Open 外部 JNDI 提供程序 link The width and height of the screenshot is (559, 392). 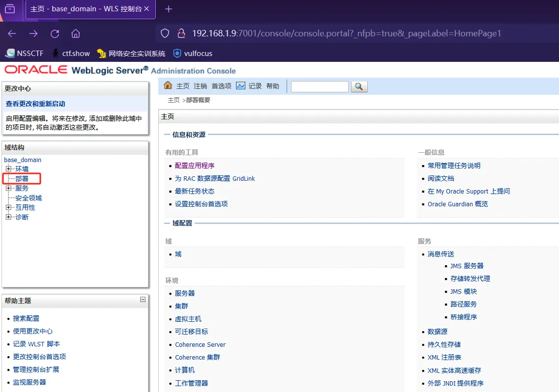coord(456,384)
